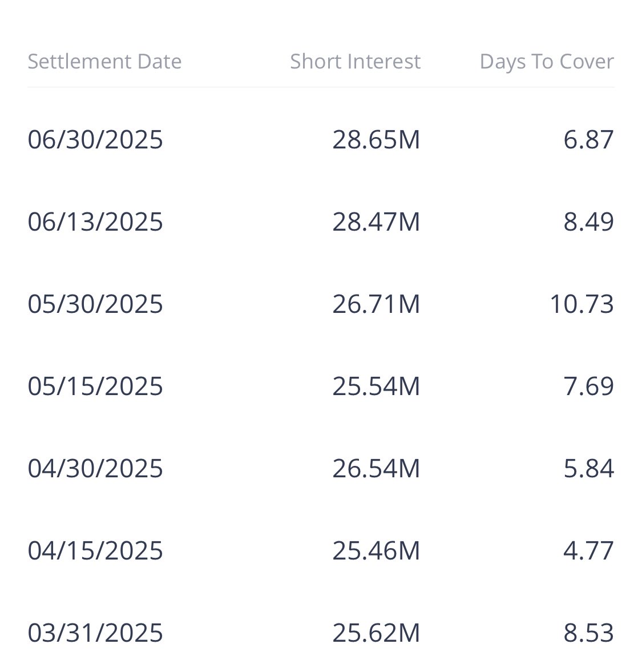The image size is (642, 672).
Task: Select the 04/15/2025 settlement date
Action: (x=95, y=550)
